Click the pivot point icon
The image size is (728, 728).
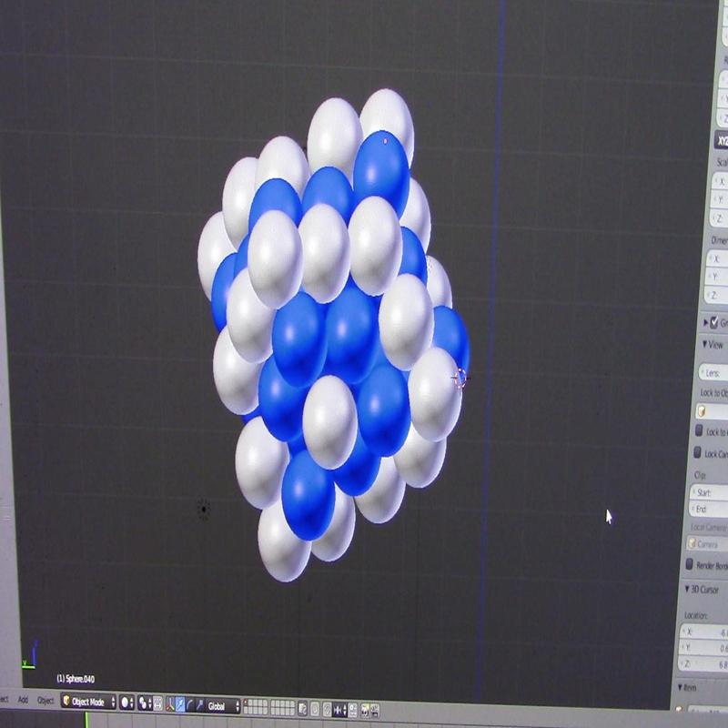pos(144,703)
